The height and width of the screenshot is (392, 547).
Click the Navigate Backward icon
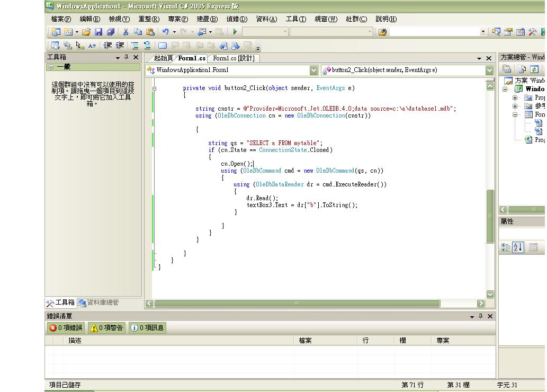(x=202, y=32)
